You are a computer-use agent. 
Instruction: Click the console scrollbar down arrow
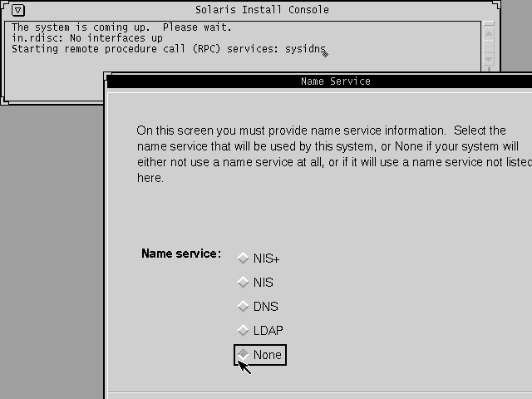(x=489, y=59)
